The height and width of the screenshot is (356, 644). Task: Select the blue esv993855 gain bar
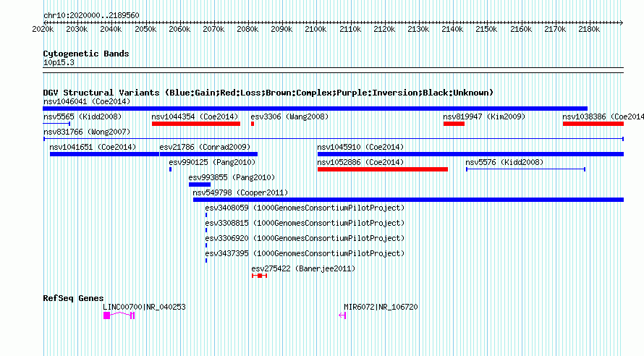[x=200, y=185]
